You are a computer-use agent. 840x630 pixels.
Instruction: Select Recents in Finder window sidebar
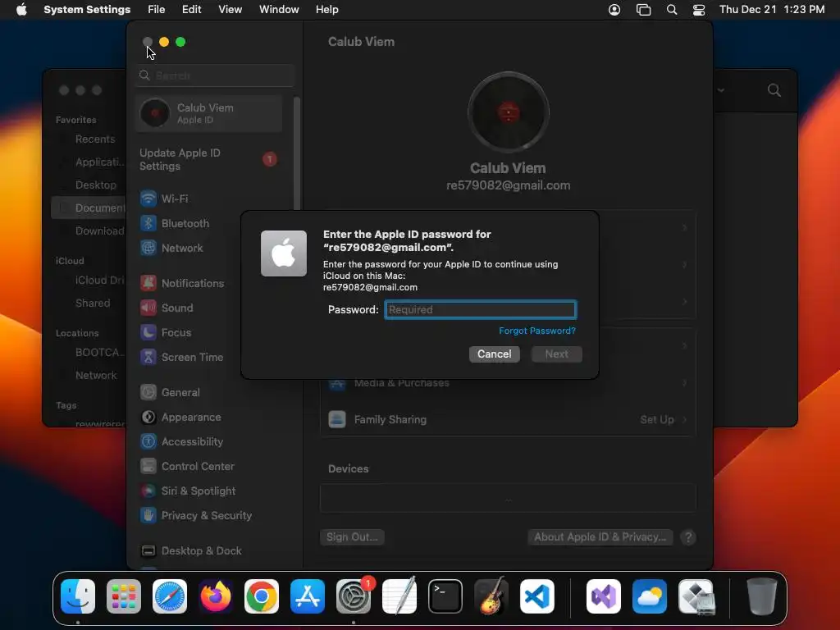pos(95,139)
